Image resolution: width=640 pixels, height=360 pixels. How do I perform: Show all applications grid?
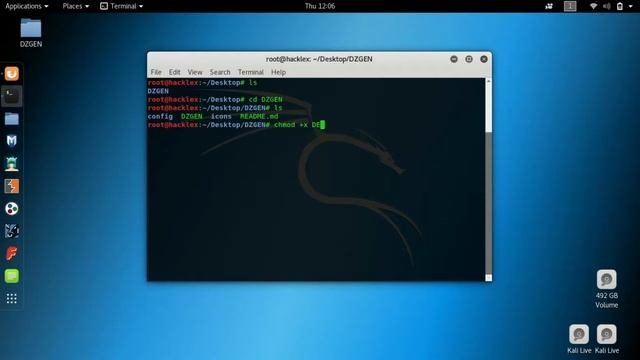tap(11, 298)
